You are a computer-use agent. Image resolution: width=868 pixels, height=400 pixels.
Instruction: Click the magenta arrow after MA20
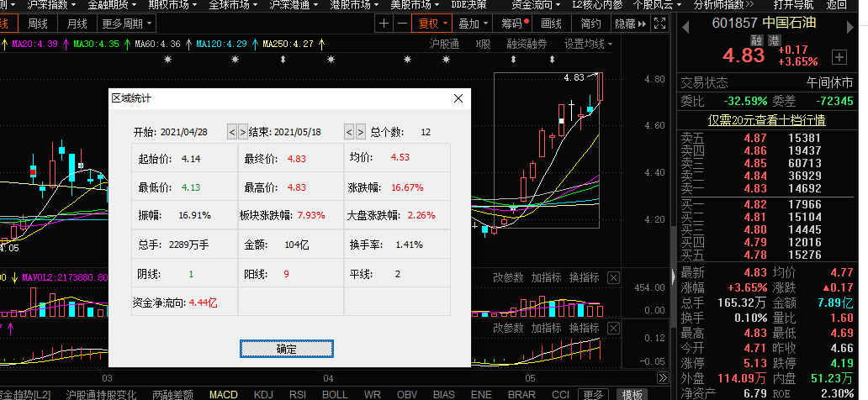click(x=66, y=44)
